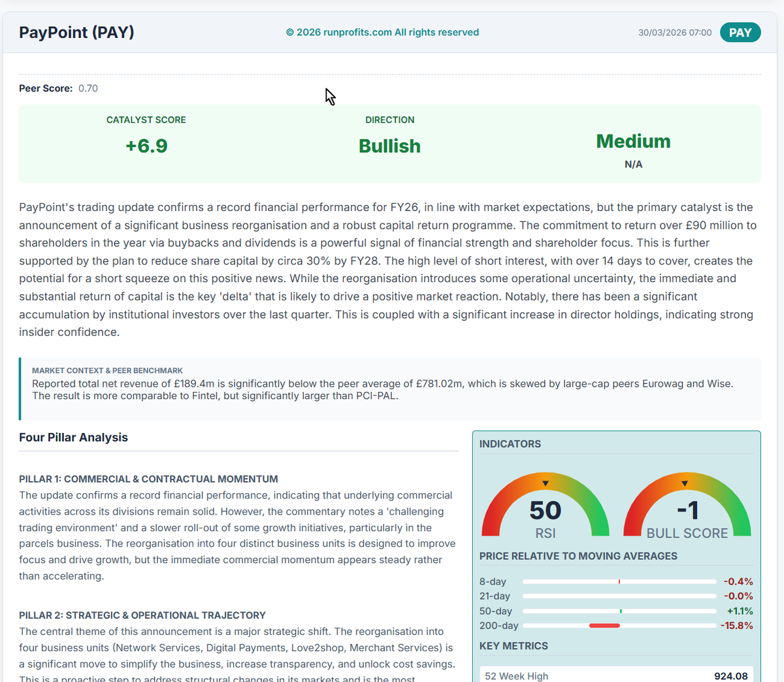784x682 pixels.
Task: Click the PayPoint (PAY) page title
Action: point(76,33)
